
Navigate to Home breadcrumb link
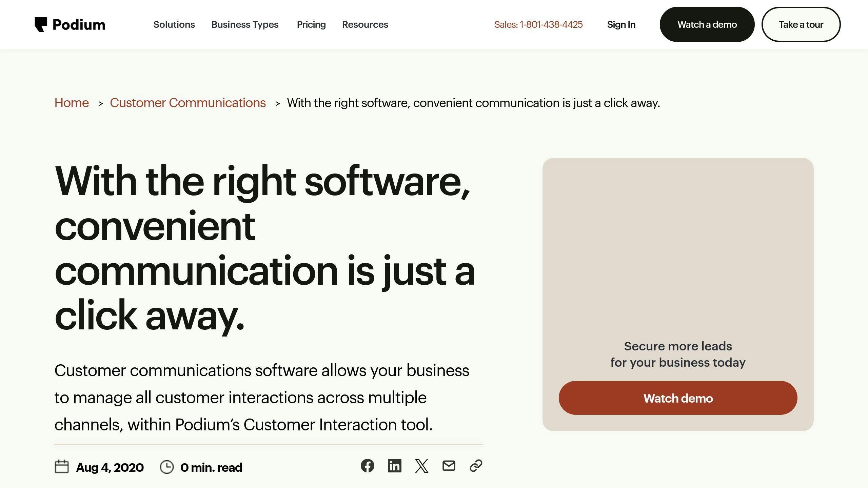72,102
